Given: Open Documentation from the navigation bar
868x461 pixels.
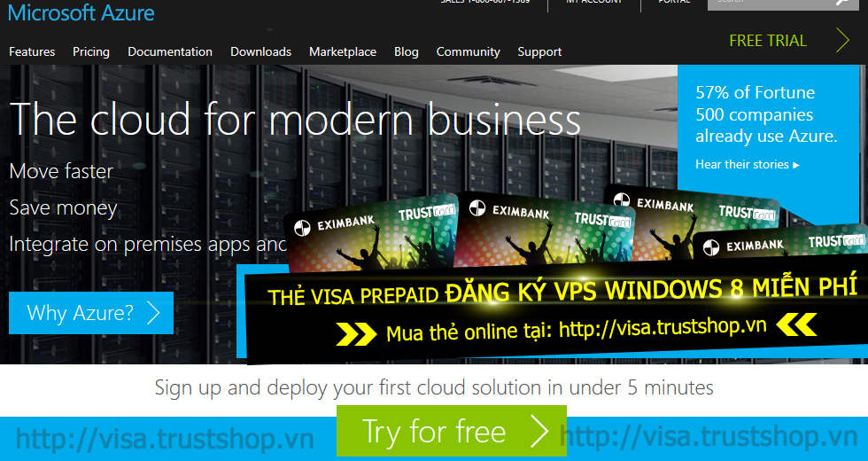Looking at the screenshot, I should [170, 51].
